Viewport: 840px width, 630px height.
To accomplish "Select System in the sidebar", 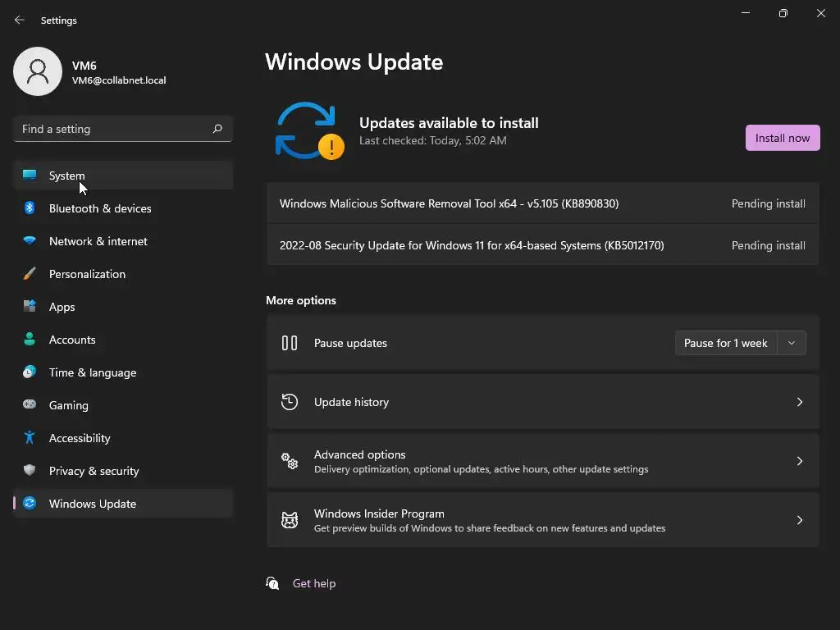I will (x=67, y=176).
